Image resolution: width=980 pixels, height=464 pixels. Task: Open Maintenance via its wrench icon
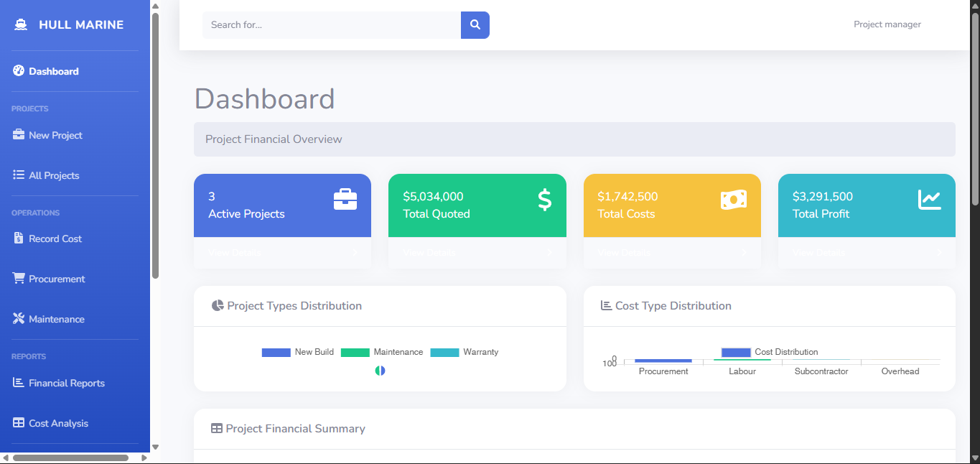[18, 318]
